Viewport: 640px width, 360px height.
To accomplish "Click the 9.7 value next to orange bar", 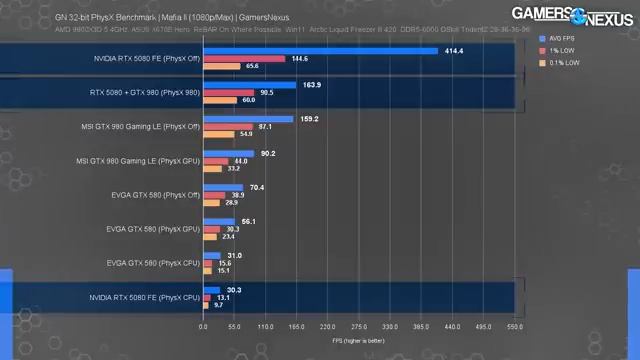I will tap(218, 305).
